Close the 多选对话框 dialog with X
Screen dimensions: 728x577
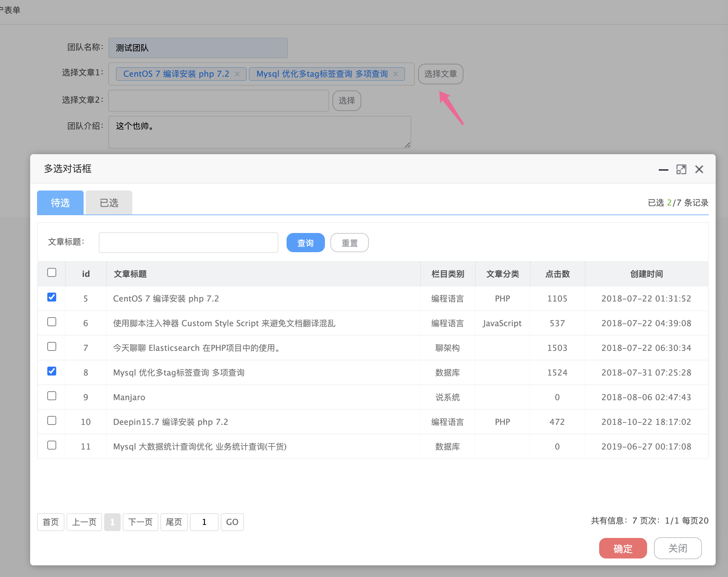[699, 169]
